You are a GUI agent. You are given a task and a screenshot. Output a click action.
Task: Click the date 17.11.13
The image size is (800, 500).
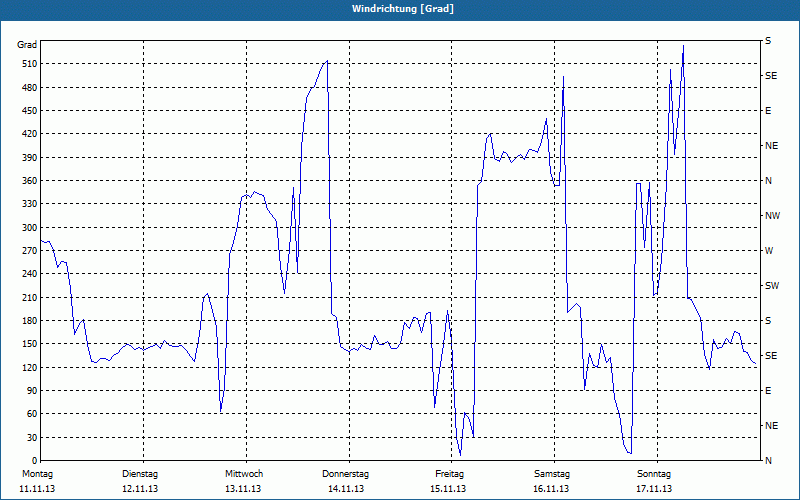654,489
